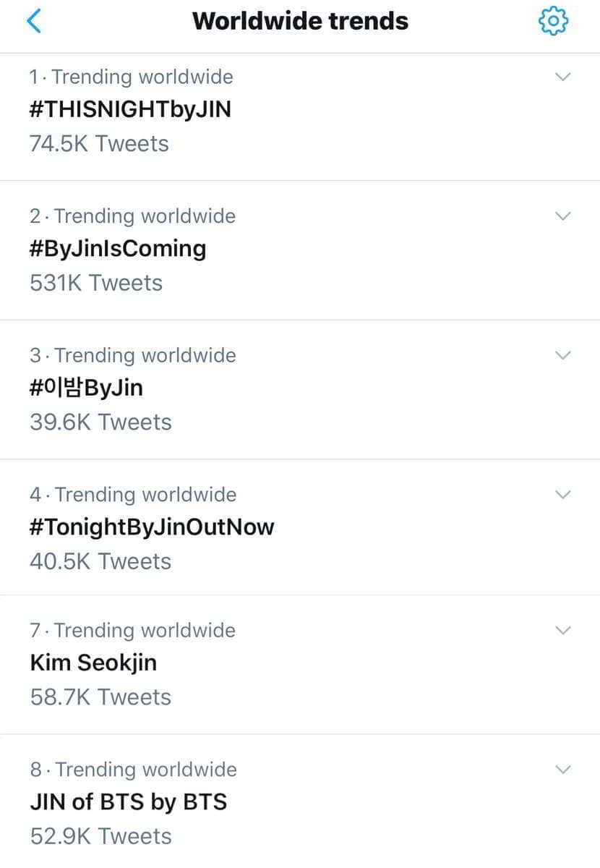
Task: View the #TonightByJinOutNow trend
Action: [x=152, y=527]
